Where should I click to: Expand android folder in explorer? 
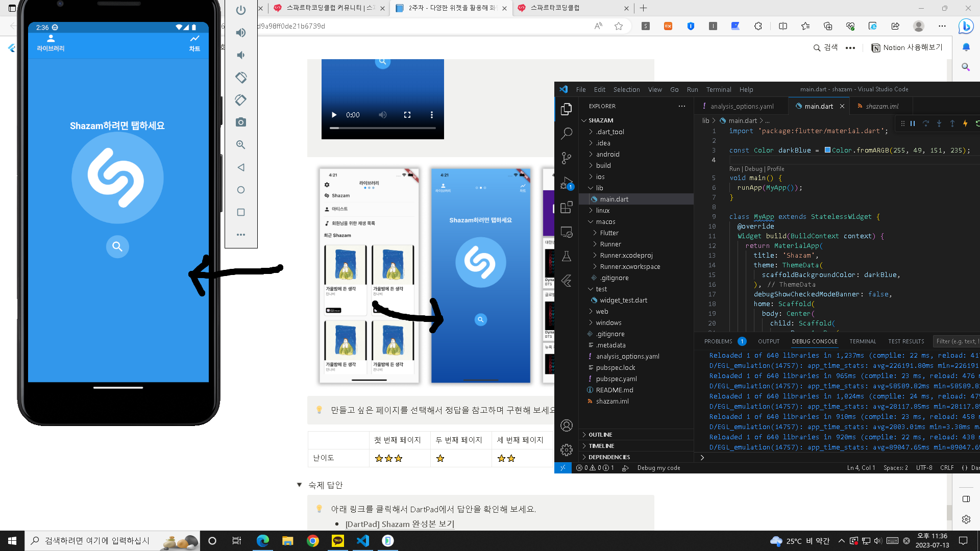607,154
